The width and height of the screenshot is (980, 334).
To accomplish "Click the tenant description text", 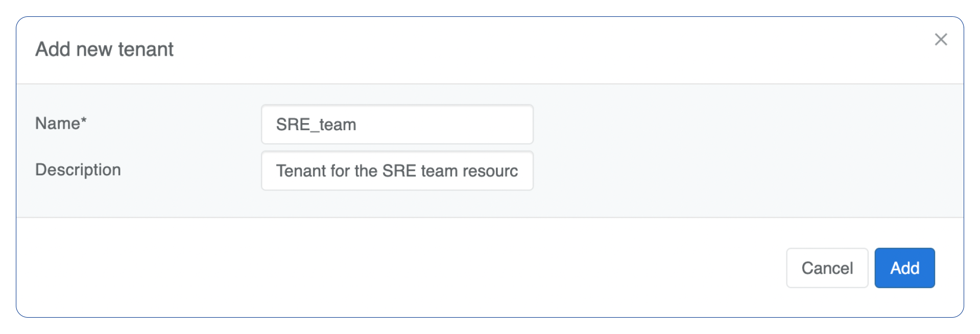I will pyautogui.click(x=397, y=171).
